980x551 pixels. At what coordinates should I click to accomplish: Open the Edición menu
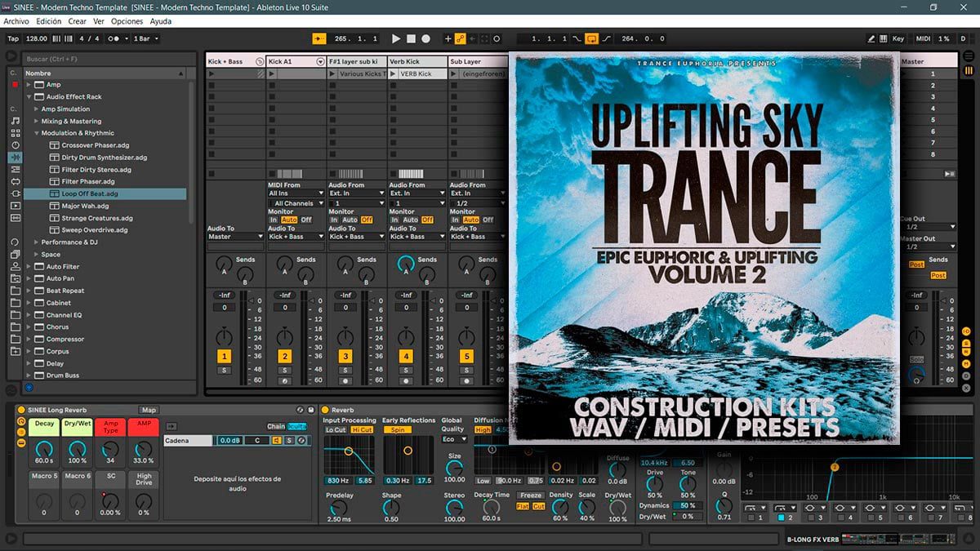[48, 21]
